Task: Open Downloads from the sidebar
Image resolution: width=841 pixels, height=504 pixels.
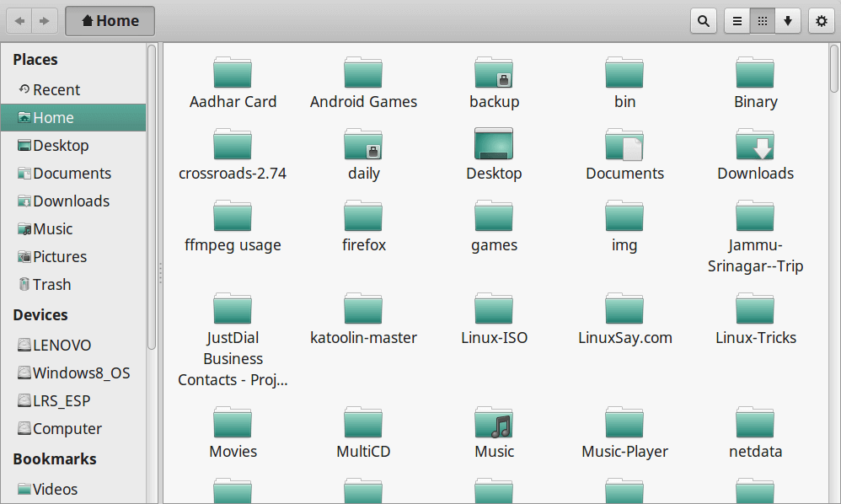Action: [73, 201]
